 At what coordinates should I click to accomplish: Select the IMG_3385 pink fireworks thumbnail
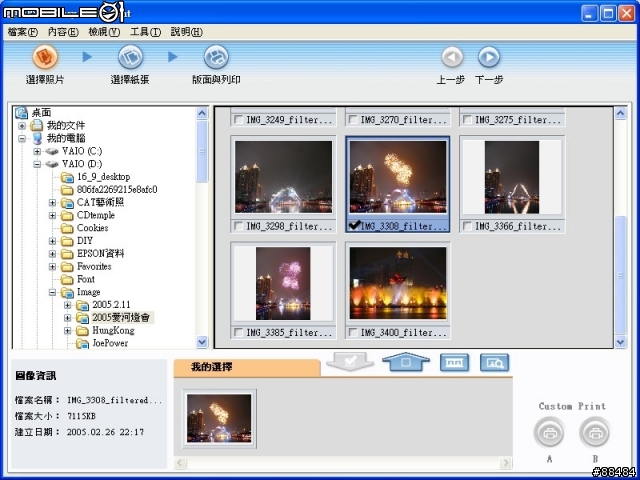click(x=283, y=283)
